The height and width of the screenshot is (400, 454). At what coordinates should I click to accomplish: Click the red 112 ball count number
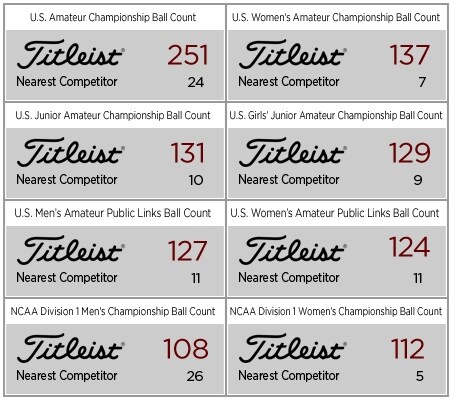click(408, 349)
